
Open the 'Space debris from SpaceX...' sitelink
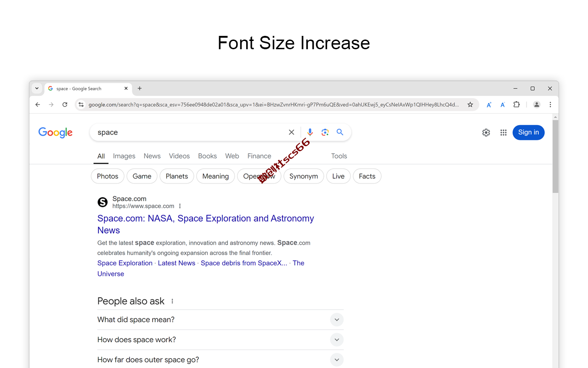(x=244, y=263)
